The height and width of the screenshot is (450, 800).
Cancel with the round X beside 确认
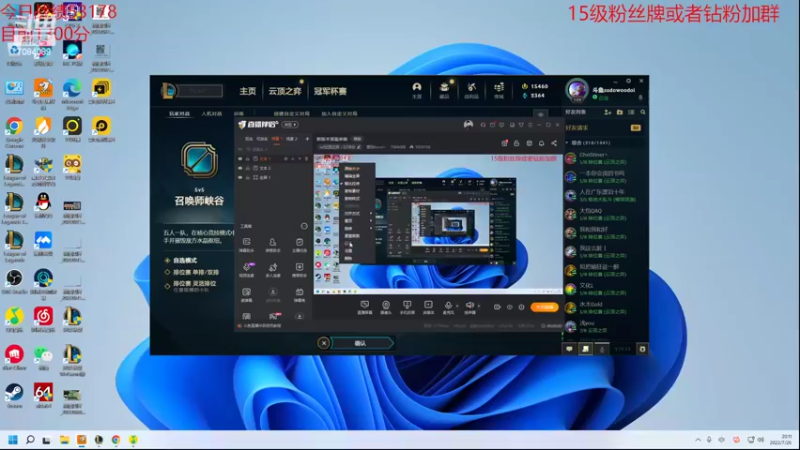coord(323,343)
